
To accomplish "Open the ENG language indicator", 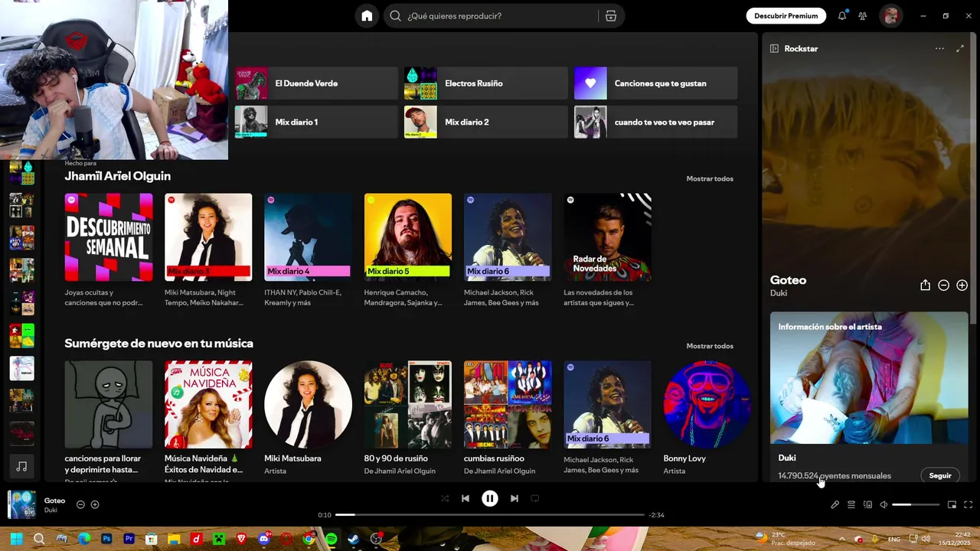I will [894, 539].
